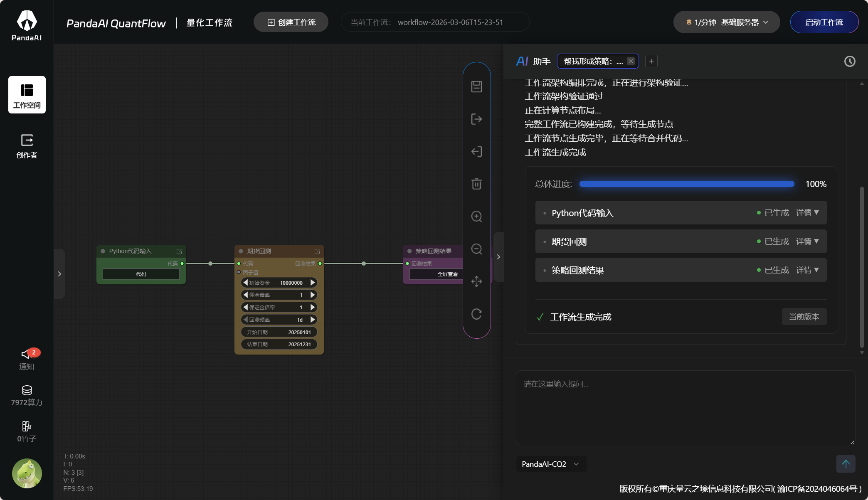The image size is (868, 500).
Task: Click the 工作流生成完成 status with checkmark
Action: (x=574, y=317)
